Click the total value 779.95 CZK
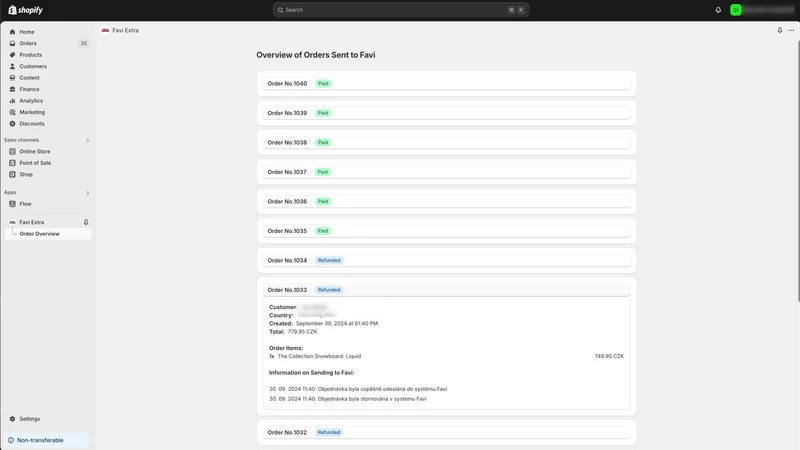Viewport: 800px width, 450px height. click(302, 332)
